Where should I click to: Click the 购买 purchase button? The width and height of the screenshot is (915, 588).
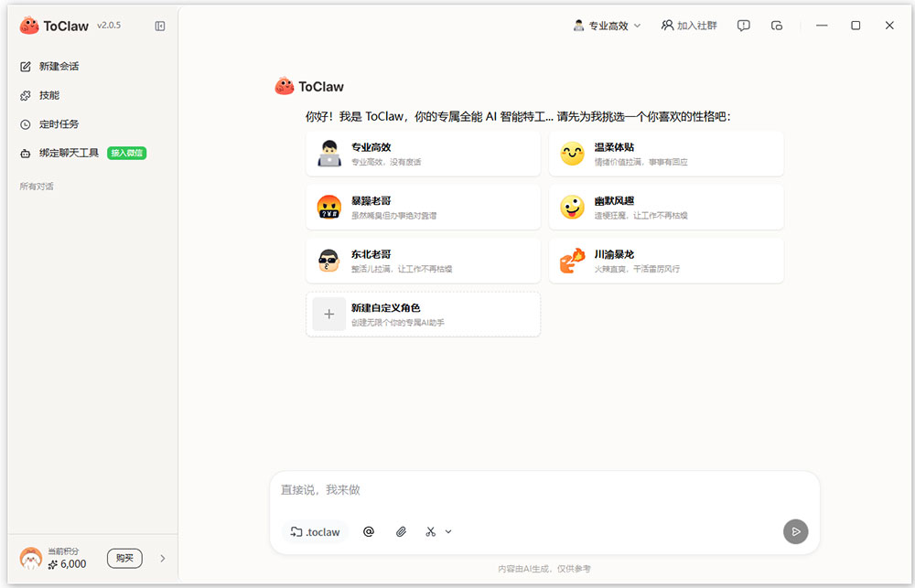pyautogui.click(x=124, y=558)
